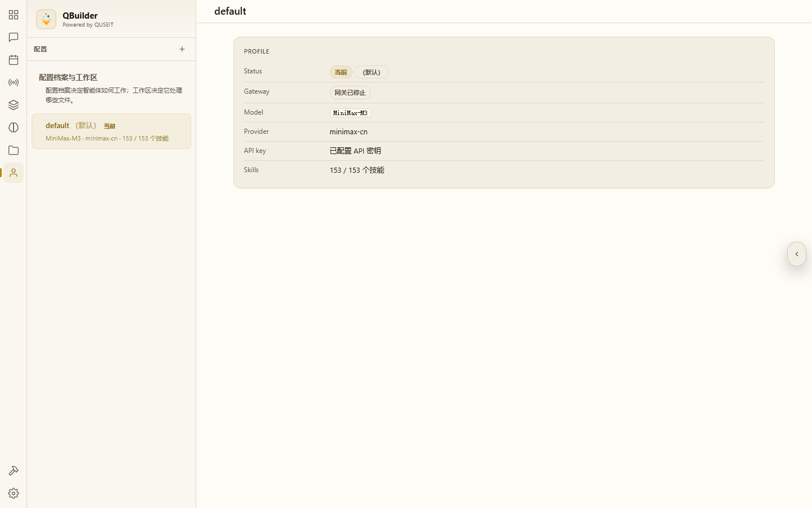Click the 配置档案与工作区 heading
Viewport: 812px width, 508px height.
point(68,77)
